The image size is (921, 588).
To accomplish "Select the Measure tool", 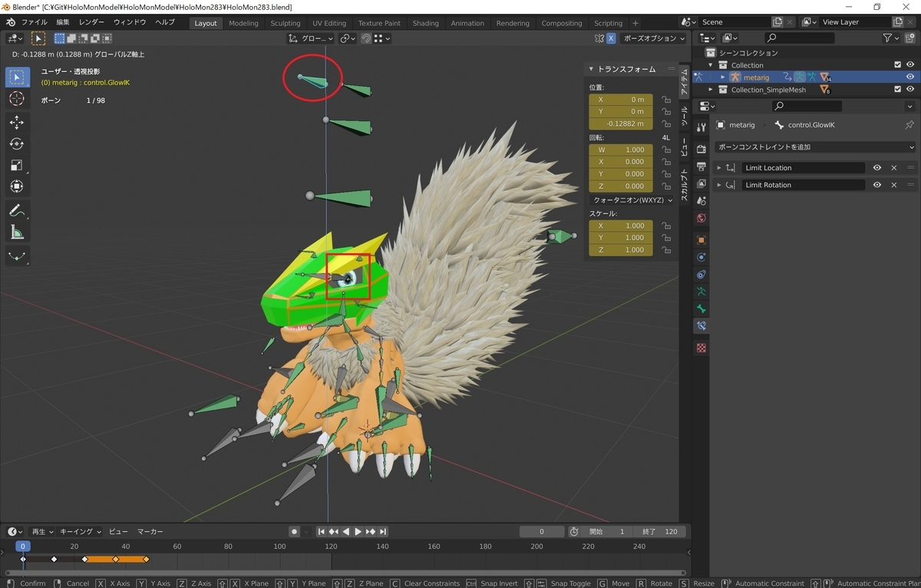I will pyautogui.click(x=17, y=232).
